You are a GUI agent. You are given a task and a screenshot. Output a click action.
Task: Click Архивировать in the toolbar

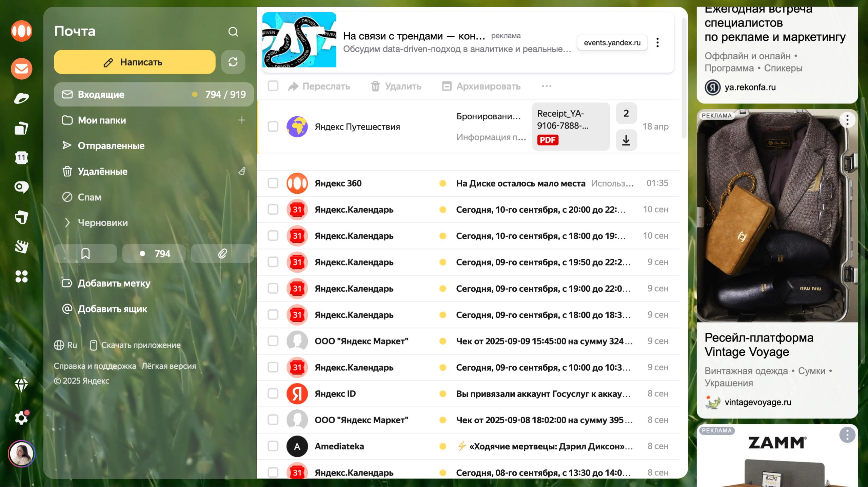coord(481,86)
